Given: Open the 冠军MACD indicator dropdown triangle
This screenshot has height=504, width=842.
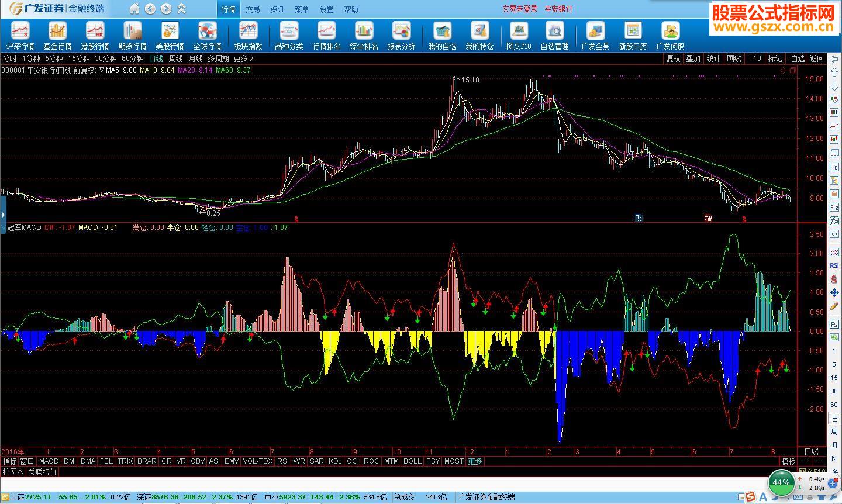Looking at the screenshot, I should (x=3, y=227).
